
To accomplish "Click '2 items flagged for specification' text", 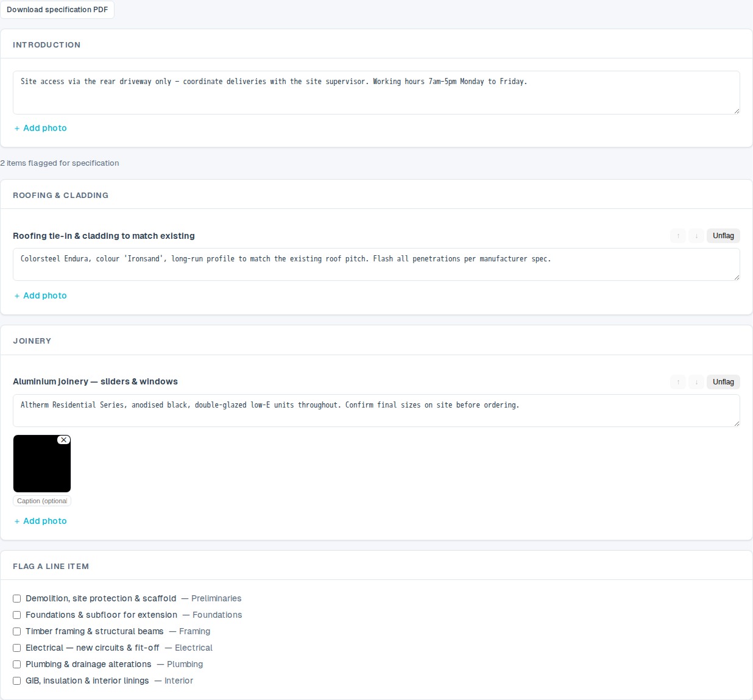I will point(60,163).
